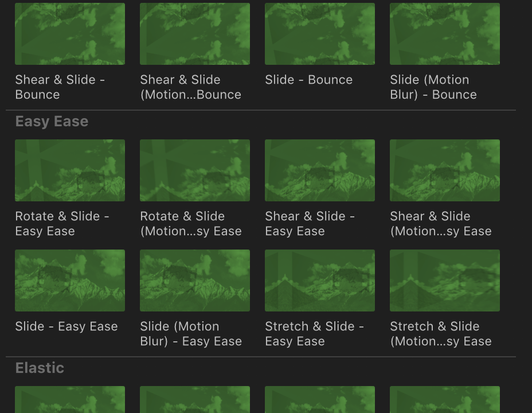Select Shear & Slide - Easy Ease thumbnail
Viewport: 532px width, 413px height.
[320, 170]
